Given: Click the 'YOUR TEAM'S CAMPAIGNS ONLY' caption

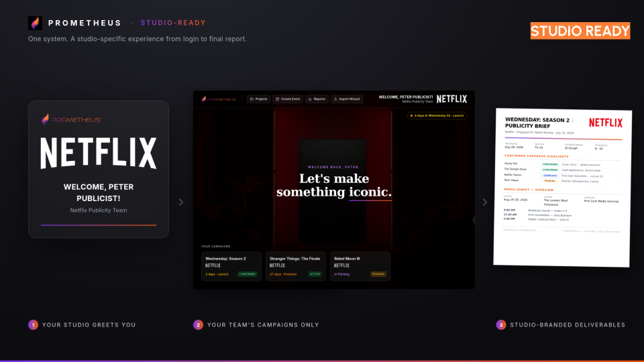Looking at the screenshot, I should coord(263,324).
